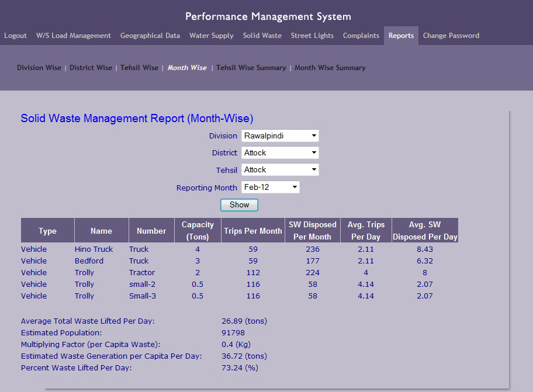Screen dimensions: 533x392
Task: Open District Wise report link
Action: click(x=91, y=68)
